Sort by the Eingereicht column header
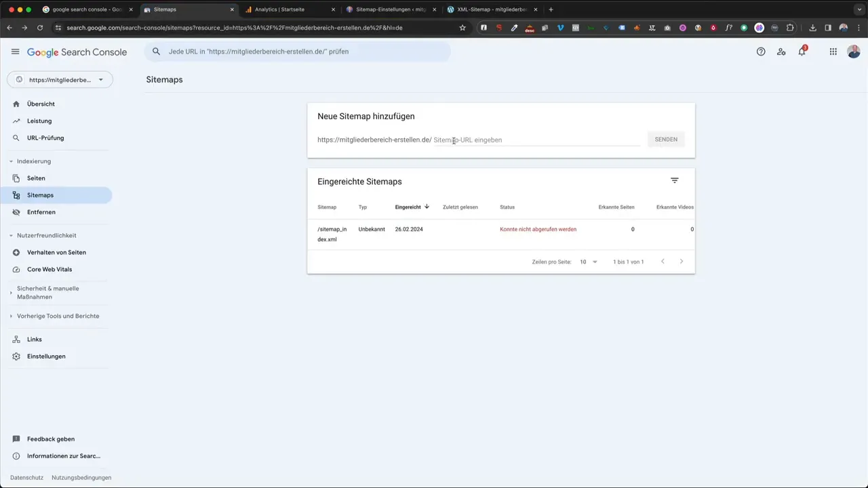The width and height of the screenshot is (868, 488). click(408, 207)
